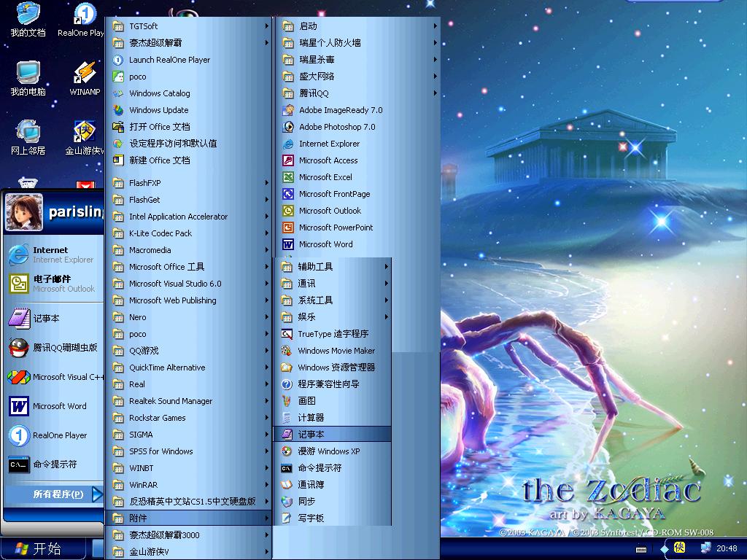Image resolution: width=747 pixels, height=560 pixels.
Task: Click the 开始 Start button
Action: [x=42, y=548]
